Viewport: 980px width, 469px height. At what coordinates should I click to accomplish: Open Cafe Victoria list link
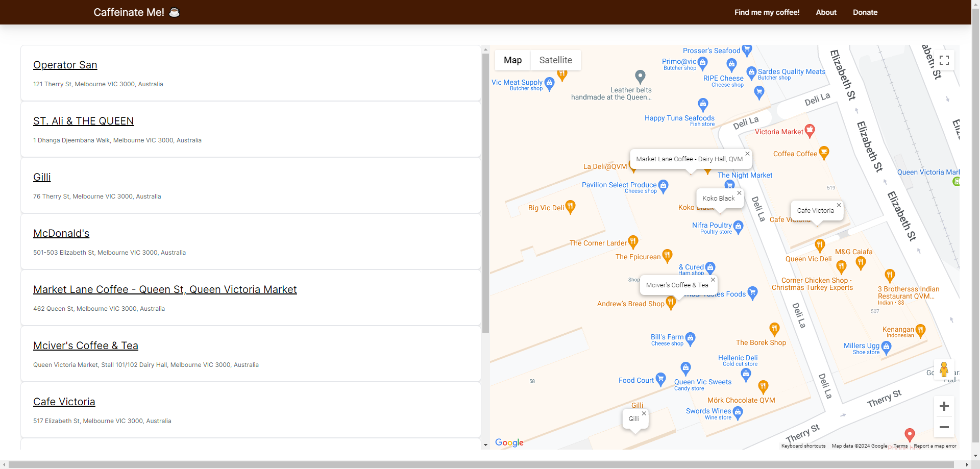coord(64,402)
